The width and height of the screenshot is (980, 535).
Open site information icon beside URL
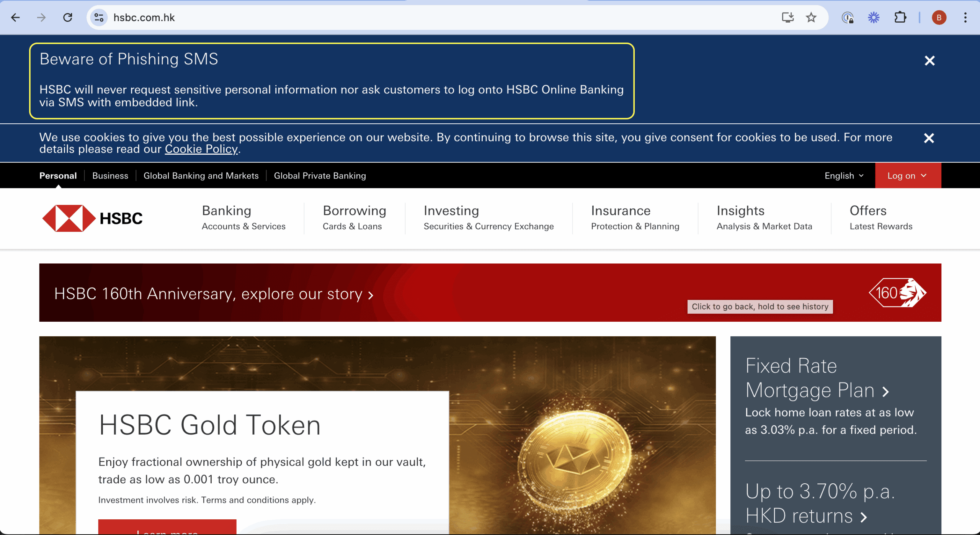[x=99, y=18]
